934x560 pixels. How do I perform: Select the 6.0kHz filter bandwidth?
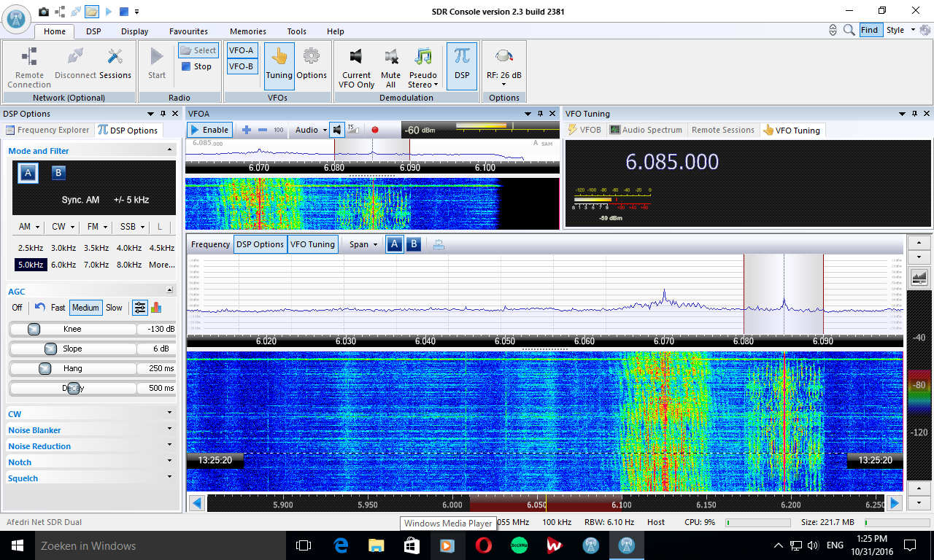point(63,265)
